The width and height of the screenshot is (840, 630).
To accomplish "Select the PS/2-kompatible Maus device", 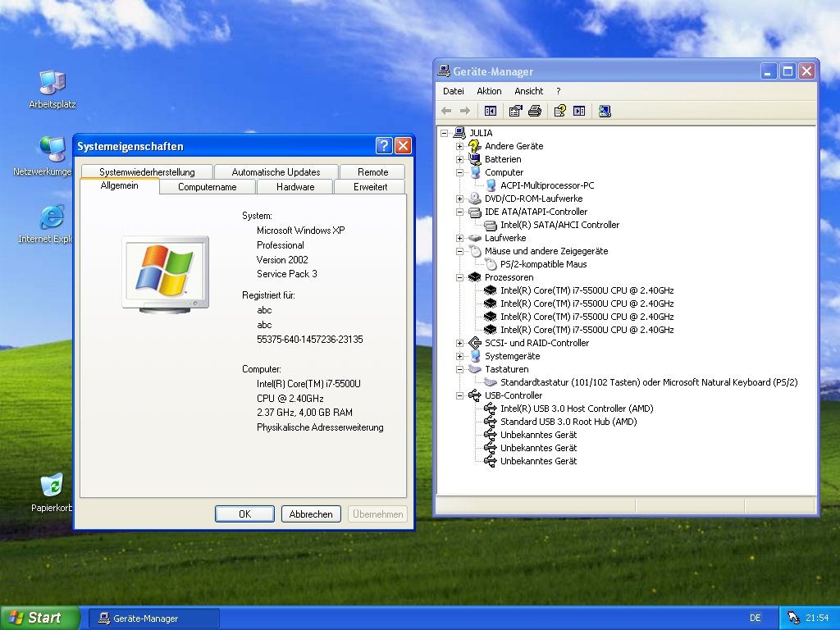I will 543,264.
